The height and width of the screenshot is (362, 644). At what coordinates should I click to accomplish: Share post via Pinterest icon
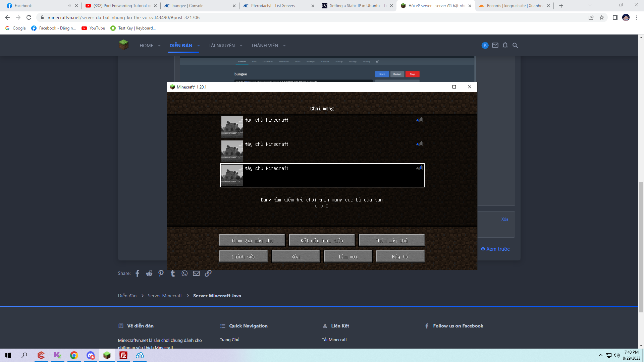[x=161, y=274]
